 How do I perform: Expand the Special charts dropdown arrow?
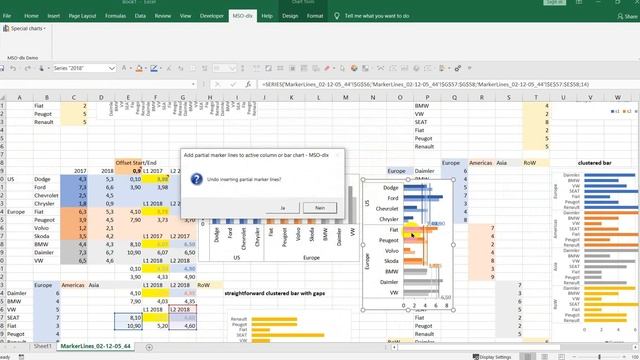click(x=44, y=29)
